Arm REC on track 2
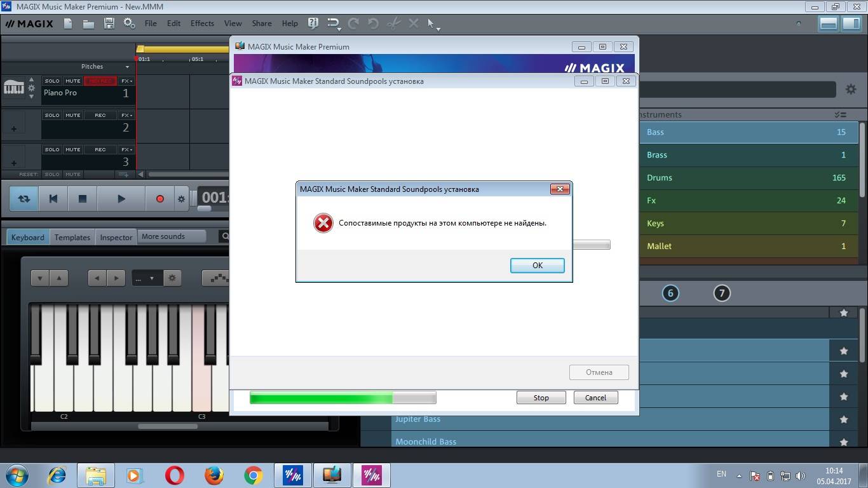 (x=100, y=116)
